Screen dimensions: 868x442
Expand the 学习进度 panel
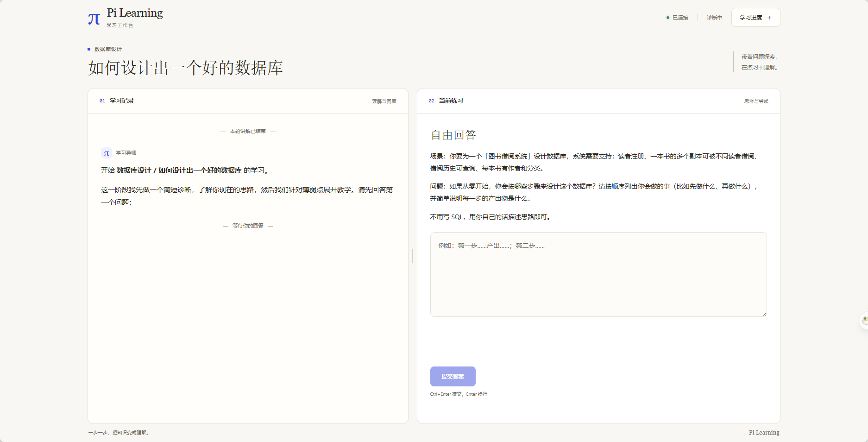click(x=755, y=18)
